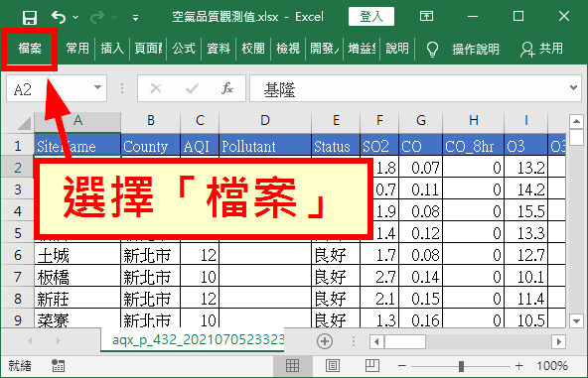Switch to the 公式 ribbon tab
Screen dimensions: 588x378
click(184, 49)
